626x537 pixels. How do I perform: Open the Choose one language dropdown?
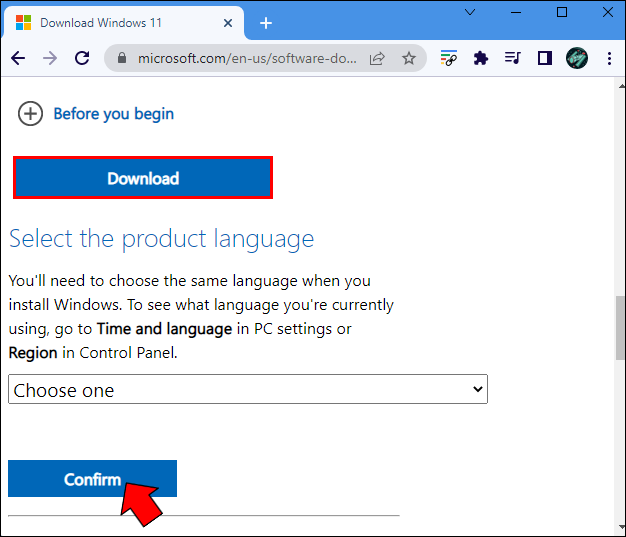(x=248, y=389)
